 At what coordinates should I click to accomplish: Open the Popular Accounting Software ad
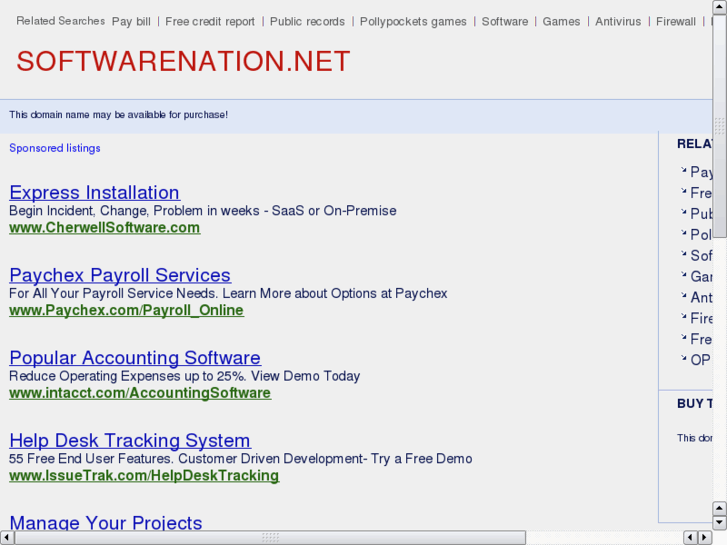pyautogui.click(x=135, y=358)
